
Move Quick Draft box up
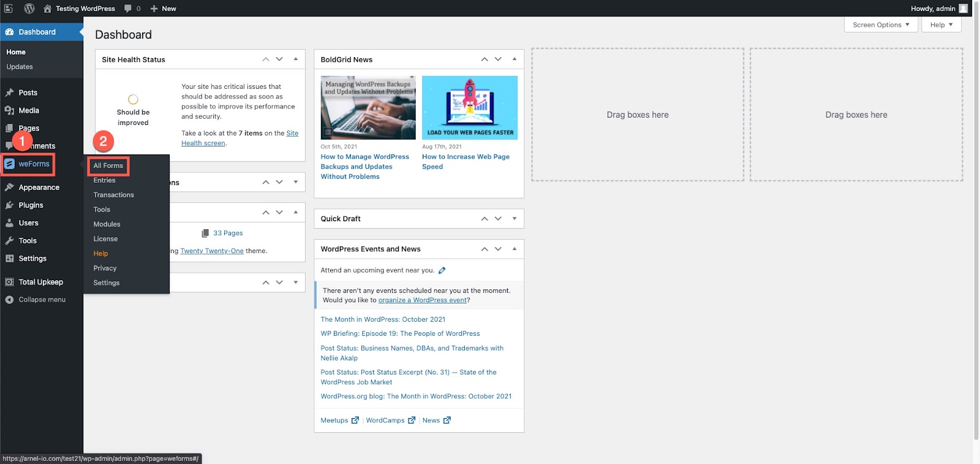[484, 219]
